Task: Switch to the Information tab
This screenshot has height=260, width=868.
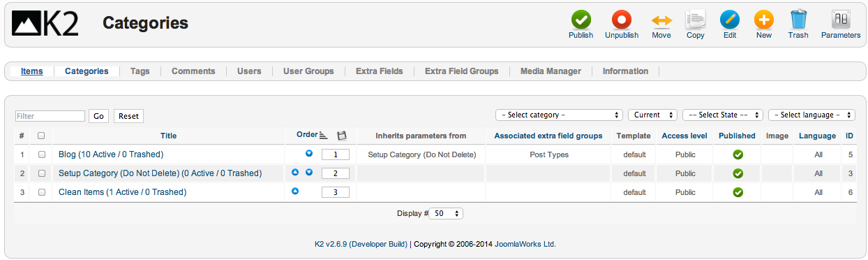Action: pyautogui.click(x=625, y=71)
